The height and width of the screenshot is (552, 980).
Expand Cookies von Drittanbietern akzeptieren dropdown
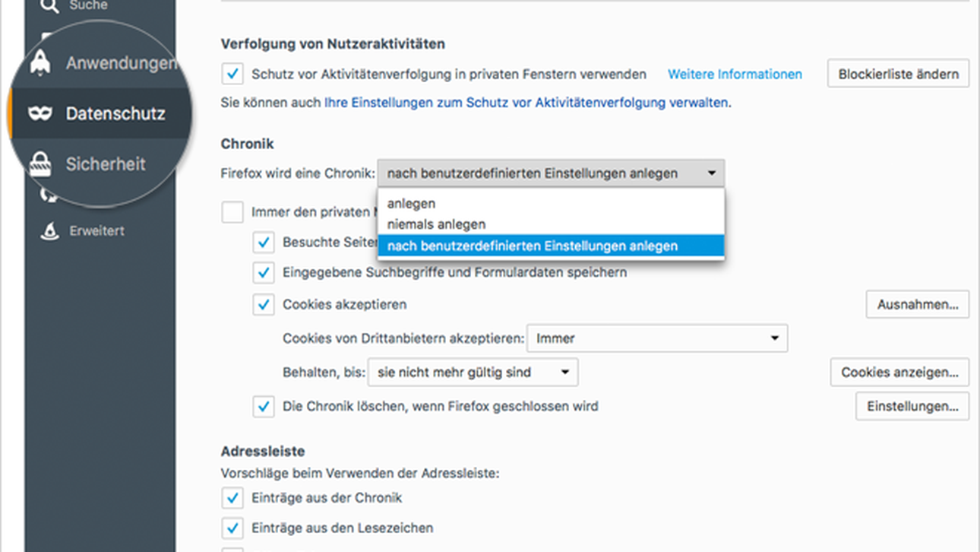click(x=657, y=338)
